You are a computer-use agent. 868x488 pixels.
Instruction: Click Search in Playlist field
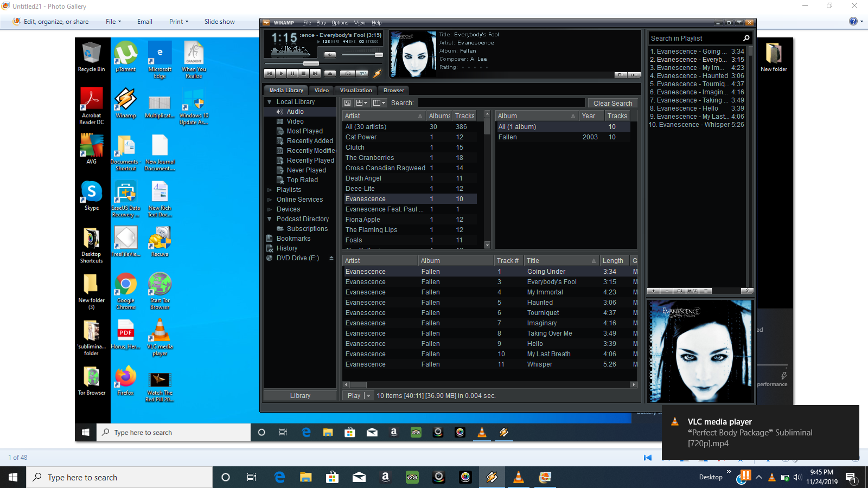coord(695,38)
